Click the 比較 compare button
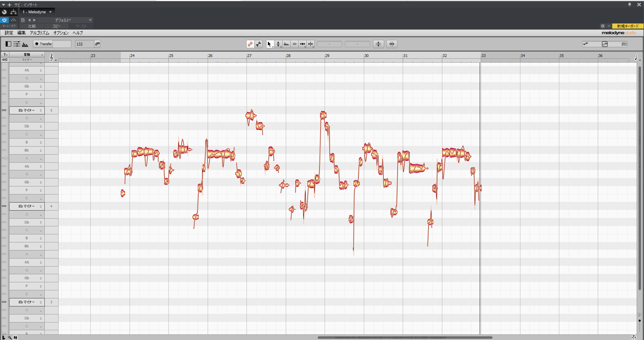 pos(32,26)
